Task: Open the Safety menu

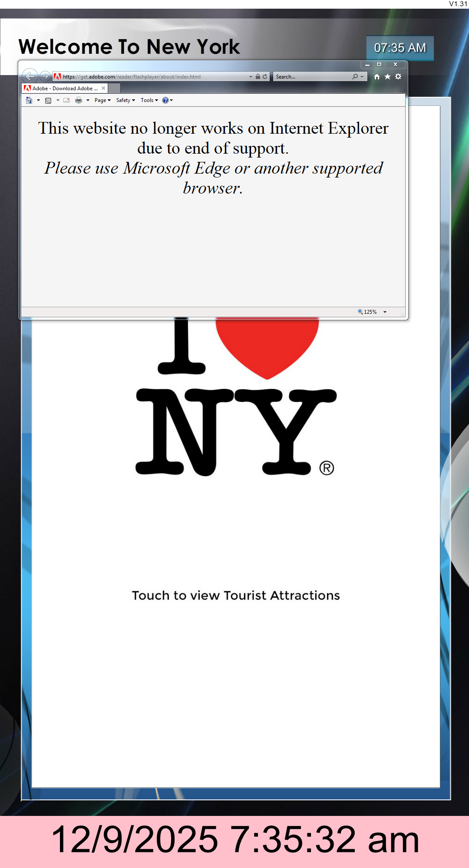Action: [126, 100]
